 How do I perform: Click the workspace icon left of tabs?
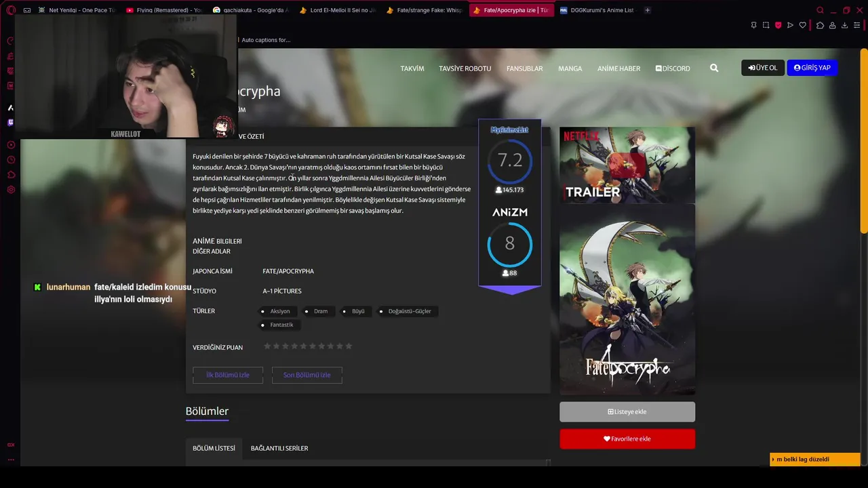(27, 10)
